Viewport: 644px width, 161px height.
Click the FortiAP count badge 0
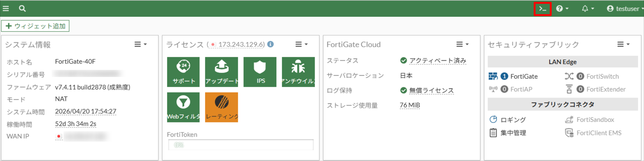point(504,89)
